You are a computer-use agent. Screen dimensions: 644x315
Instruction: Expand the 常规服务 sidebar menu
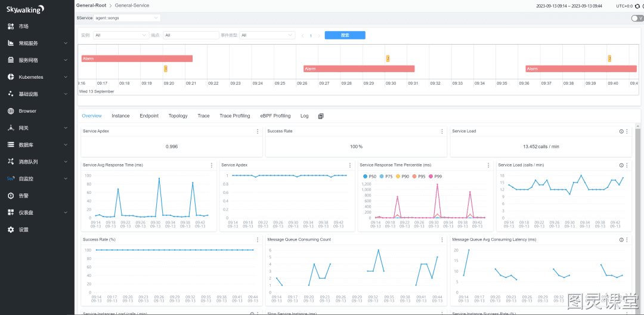38,43
